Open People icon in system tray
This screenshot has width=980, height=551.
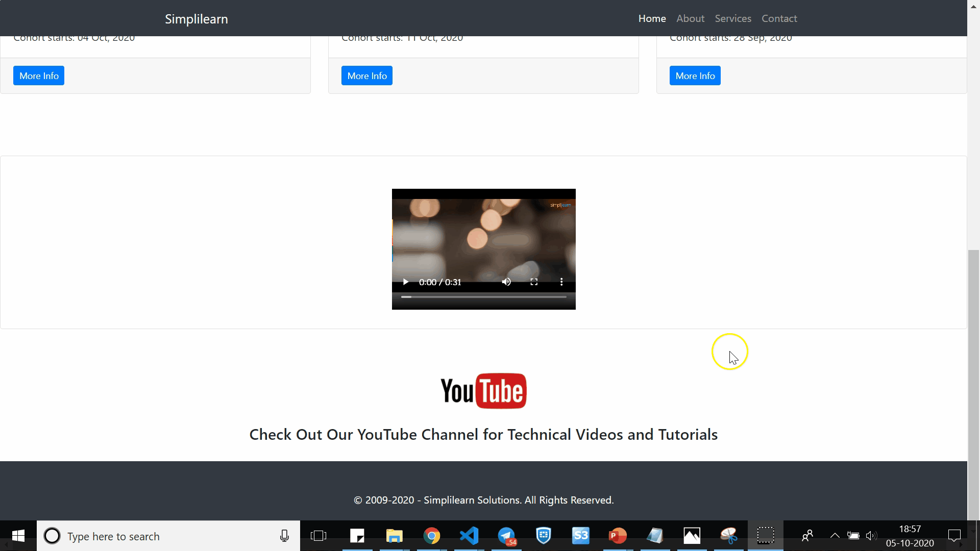point(807,536)
